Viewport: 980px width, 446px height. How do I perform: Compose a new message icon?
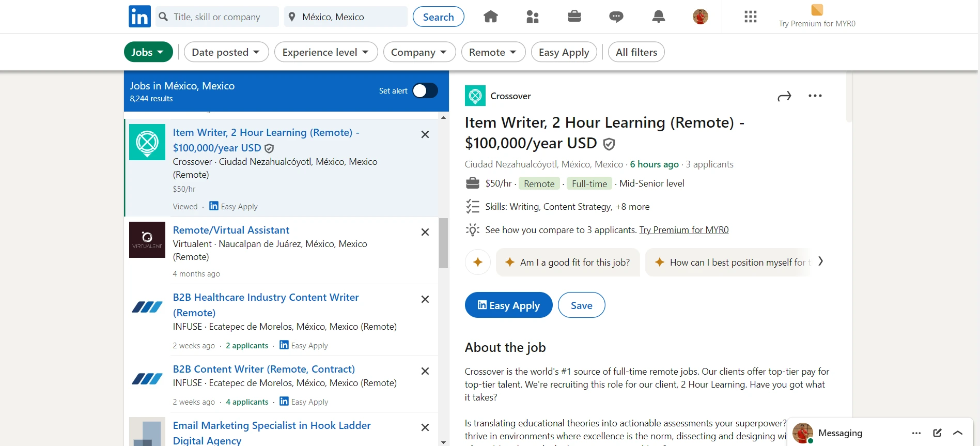click(x=937, y=433)
